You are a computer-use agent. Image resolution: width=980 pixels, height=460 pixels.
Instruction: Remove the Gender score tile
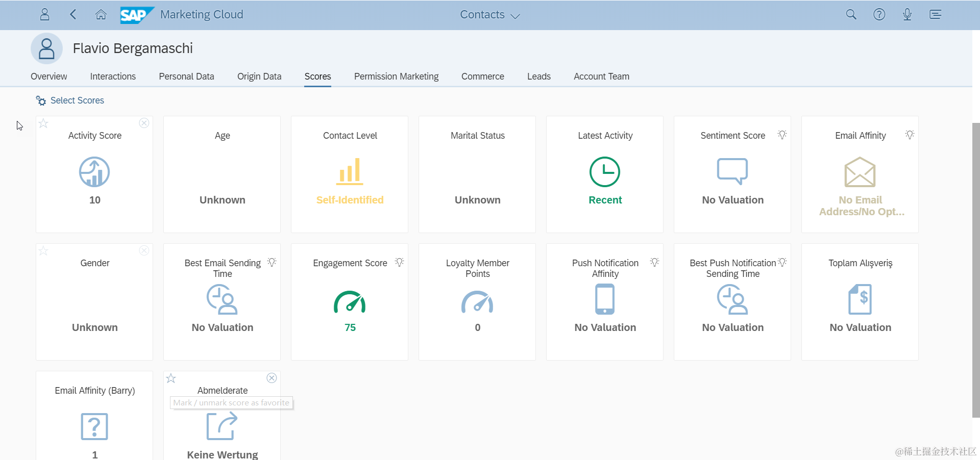tap(144, 250)
